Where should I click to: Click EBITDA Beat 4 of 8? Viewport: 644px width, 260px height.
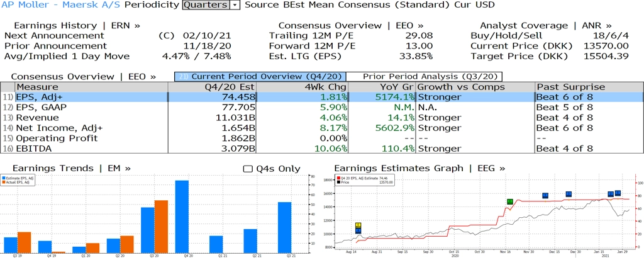pyautogui.click(x=565, y=149)
